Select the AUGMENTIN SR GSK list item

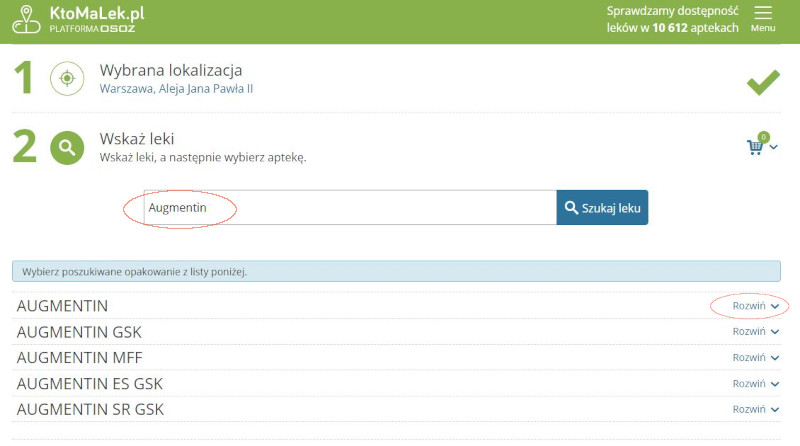91,410
